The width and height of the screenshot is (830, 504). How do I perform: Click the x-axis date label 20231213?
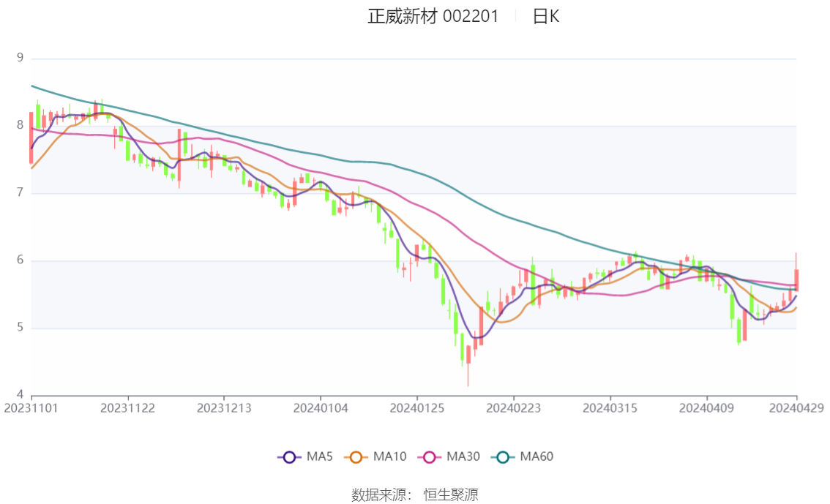(x=224, y=408)
